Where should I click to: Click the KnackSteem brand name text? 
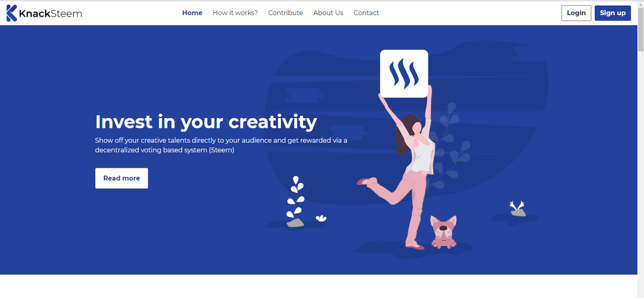coord(50,14)
